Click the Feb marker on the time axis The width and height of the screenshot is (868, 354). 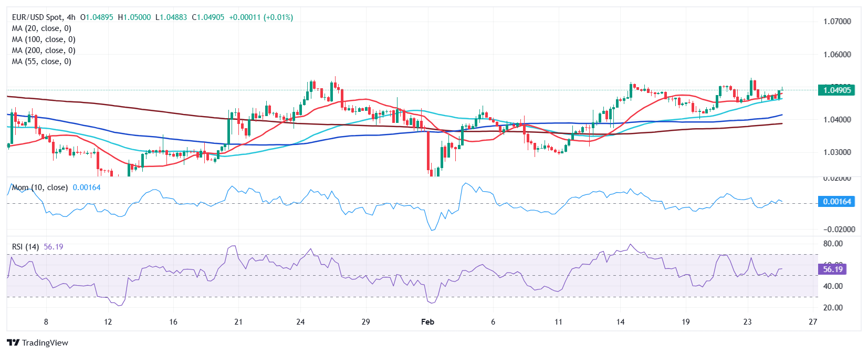pyautogui.click(x=427, y=321)
